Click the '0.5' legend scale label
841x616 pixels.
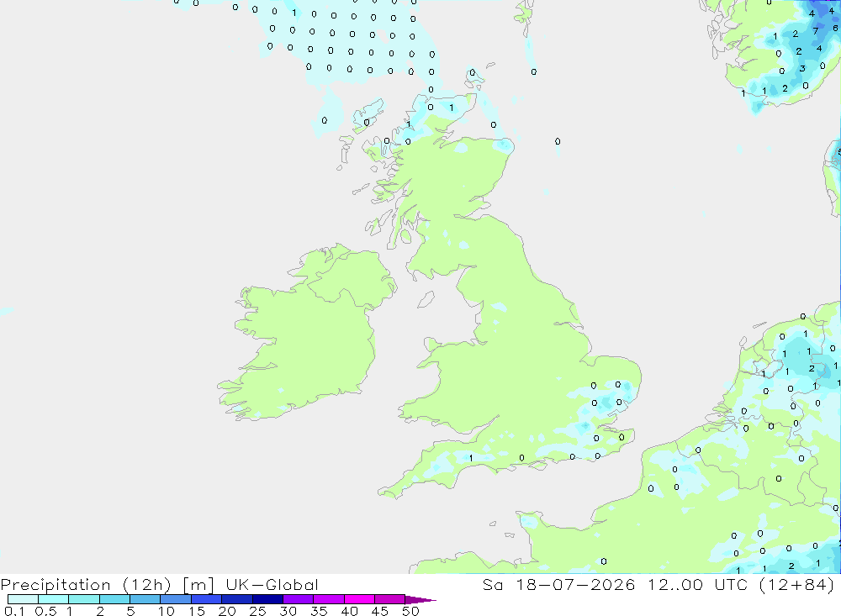click(46, 611)
